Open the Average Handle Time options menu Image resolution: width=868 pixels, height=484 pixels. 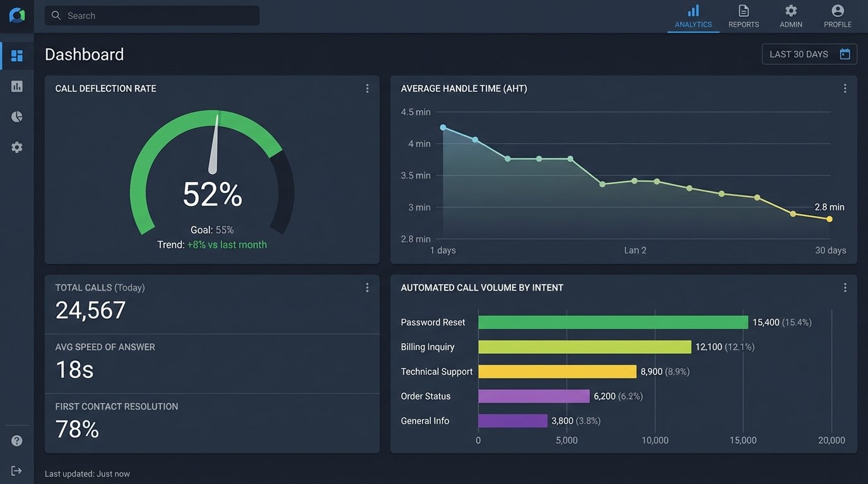845,89
